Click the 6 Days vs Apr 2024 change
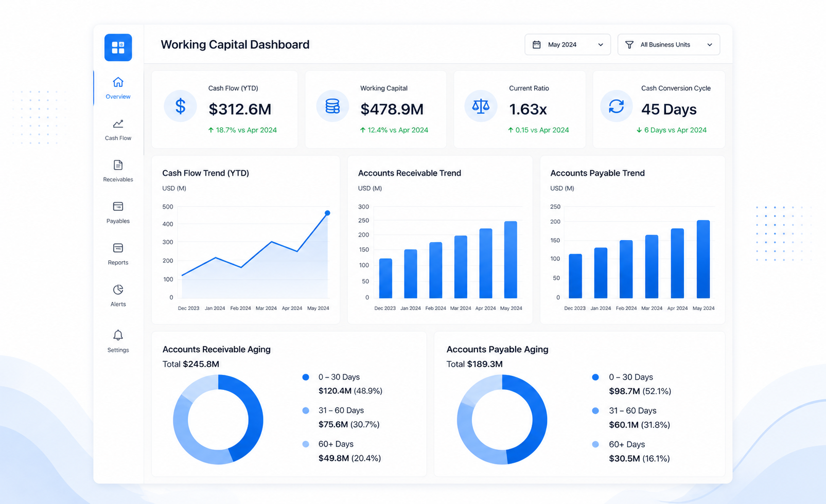This screenshot has width=826, height=504. (672, 130)
